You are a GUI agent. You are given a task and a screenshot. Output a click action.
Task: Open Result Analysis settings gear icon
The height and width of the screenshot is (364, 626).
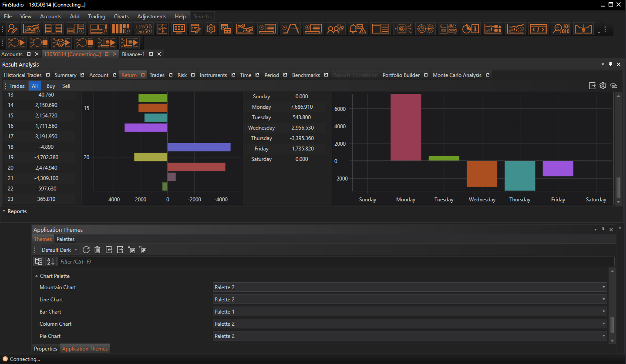603,86
